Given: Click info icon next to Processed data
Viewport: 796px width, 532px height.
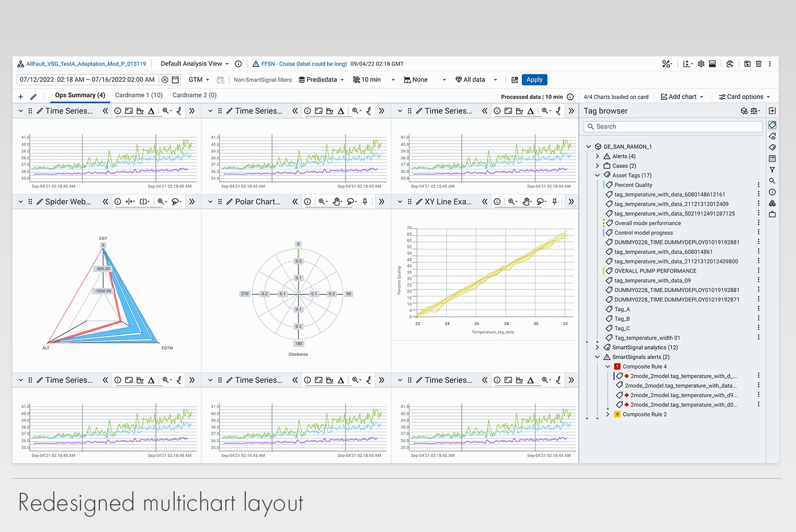Looking at the screenshot, I should (x=570, y=97).
